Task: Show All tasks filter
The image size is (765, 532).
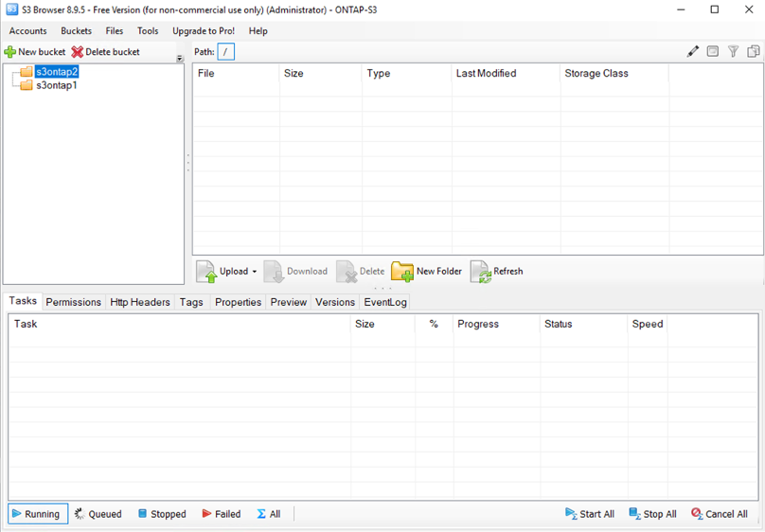Action: coord(269,514)
